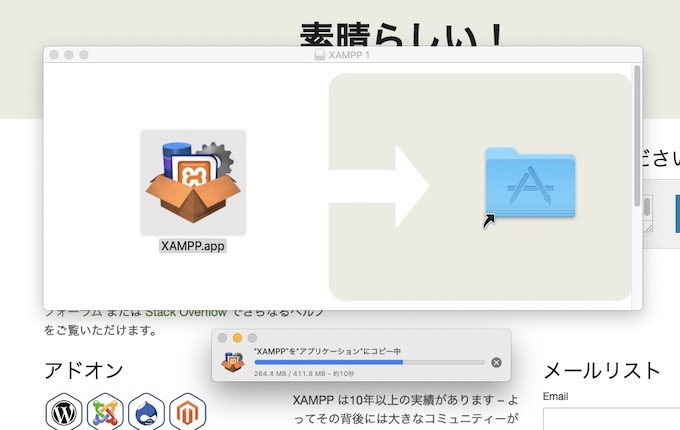Open the Joomla add-on icon
Viewport: 680px width, 430px height.
tap(105, 412)
